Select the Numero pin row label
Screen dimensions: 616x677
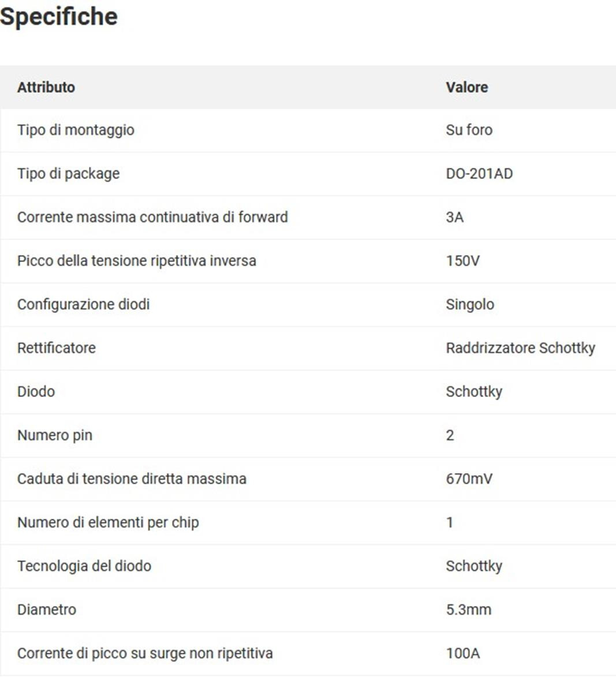point(55,435)
